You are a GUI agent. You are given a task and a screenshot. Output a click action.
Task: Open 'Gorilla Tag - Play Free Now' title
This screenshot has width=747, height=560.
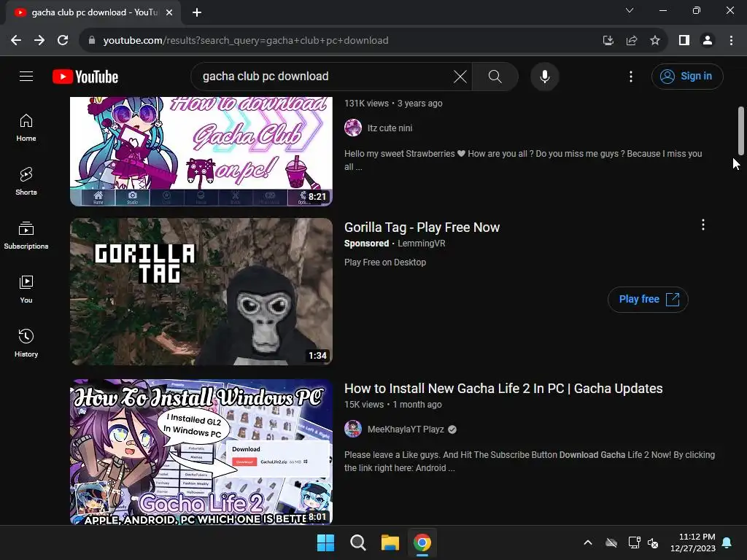[x=422, y=227]
